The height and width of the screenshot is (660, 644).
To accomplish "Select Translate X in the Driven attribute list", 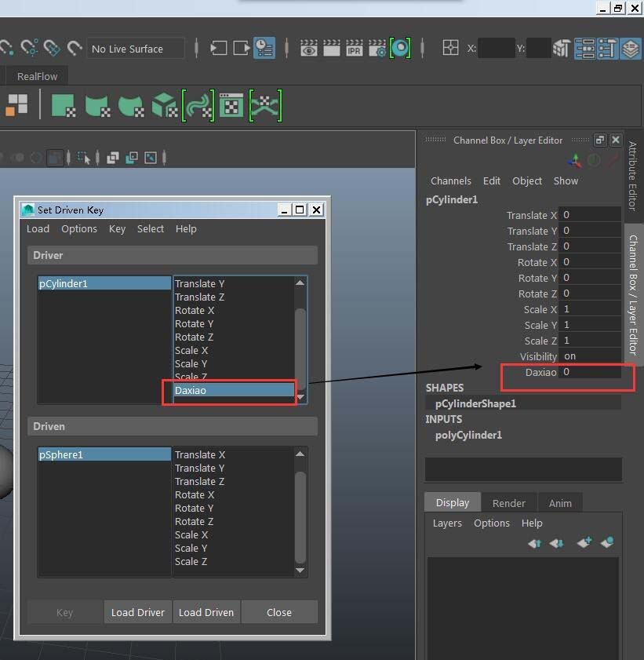I will 234,454.
